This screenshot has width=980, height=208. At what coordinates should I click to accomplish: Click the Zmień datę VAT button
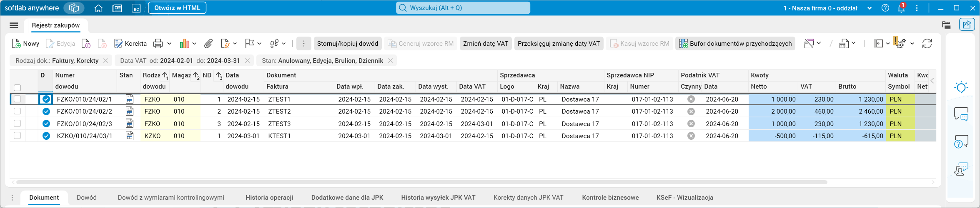tap(486, 44)
